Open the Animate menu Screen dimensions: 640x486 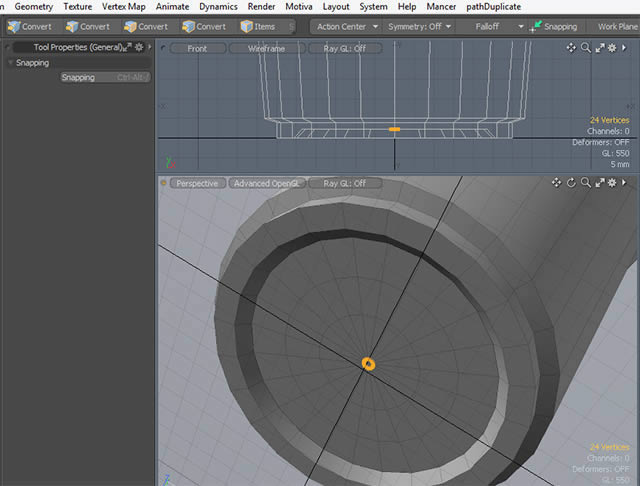[x=172, y=7]
